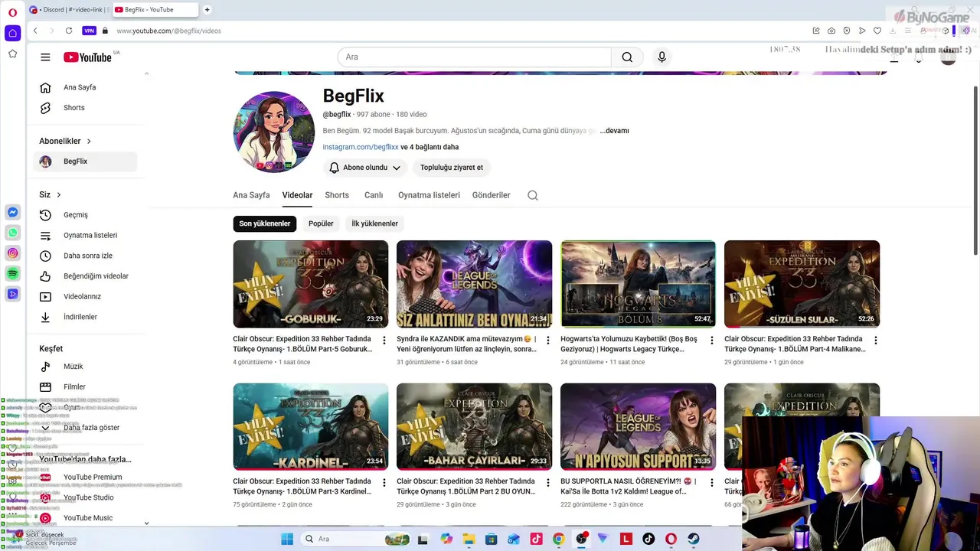Open the YouTube hamburger guide menu

(45, 57)
